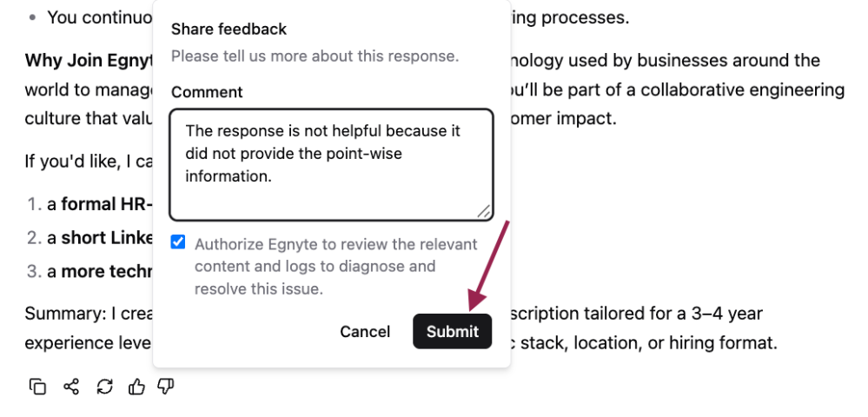Click the Share feedback dialog title
This screenshot has height=417, width=868.
pyautogui.click(x=229, y=29)
